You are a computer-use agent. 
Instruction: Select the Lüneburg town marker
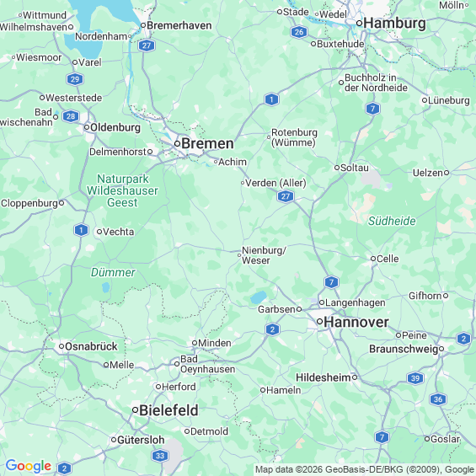tap(425, 100)
